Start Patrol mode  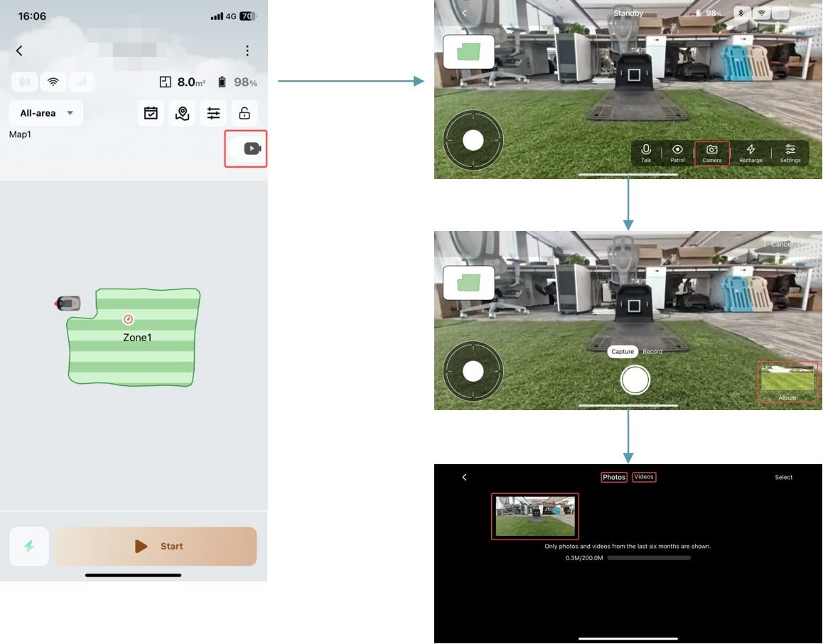[x=677, y=153]
